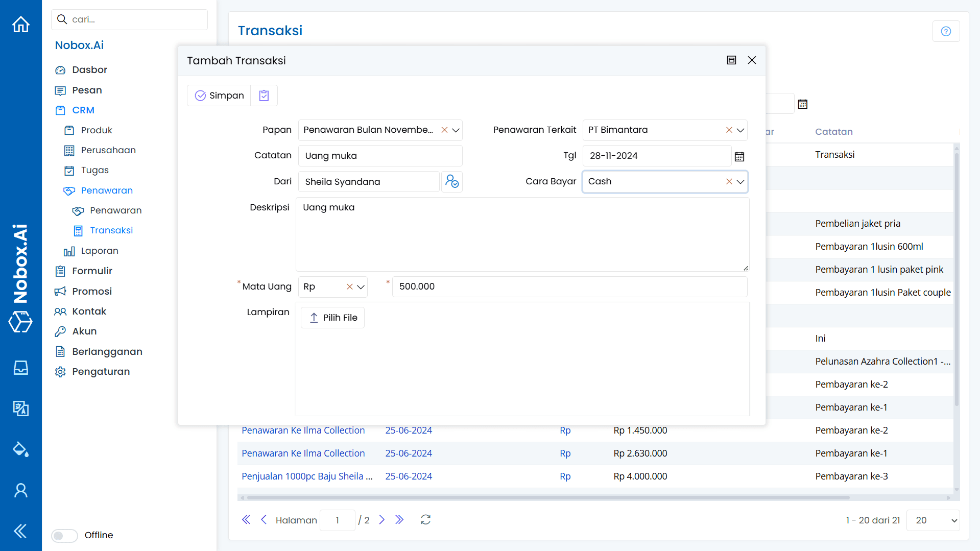Open the Penawaran Terkait dropdown
This screenshot has width=980, height=551.
(x=739, y=130)
